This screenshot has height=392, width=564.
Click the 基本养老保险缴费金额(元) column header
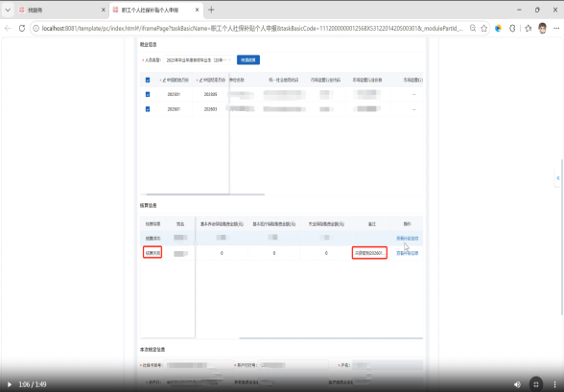(222, 224)
